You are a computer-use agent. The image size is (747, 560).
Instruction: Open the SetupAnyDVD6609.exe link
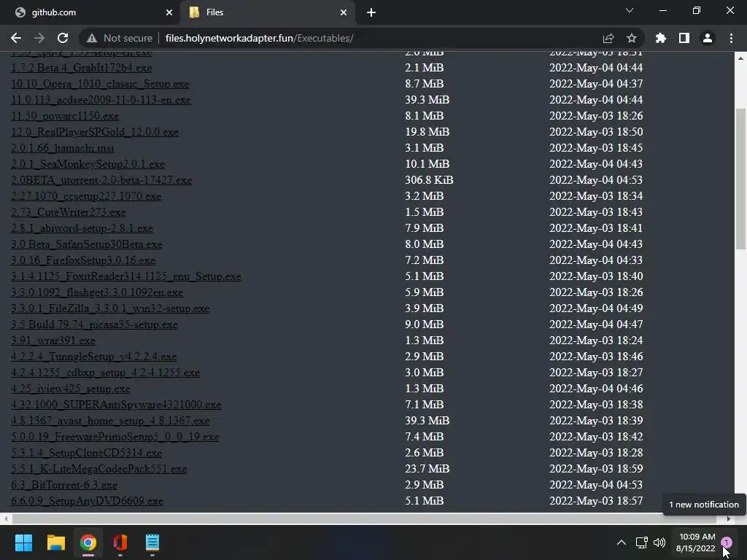coord(87,501)
